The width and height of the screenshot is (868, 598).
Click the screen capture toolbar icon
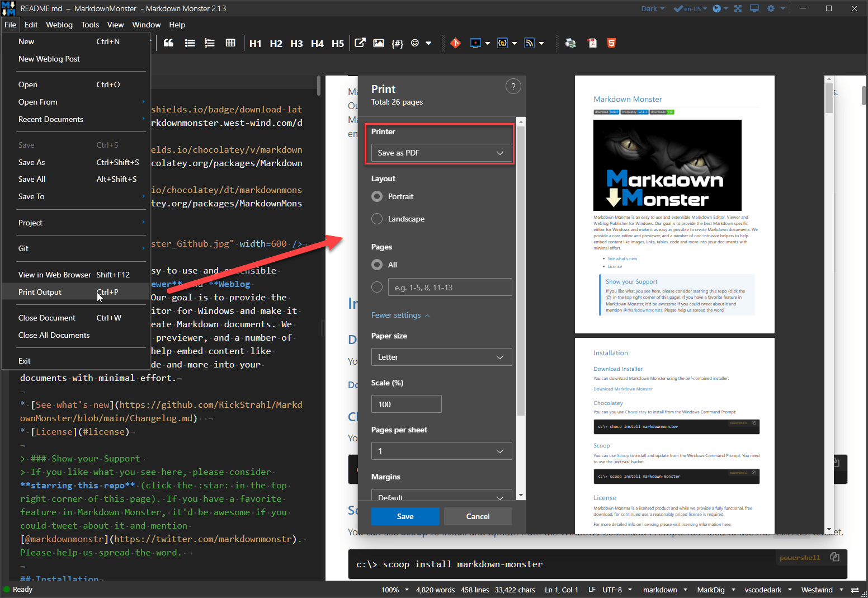(476, 43)
